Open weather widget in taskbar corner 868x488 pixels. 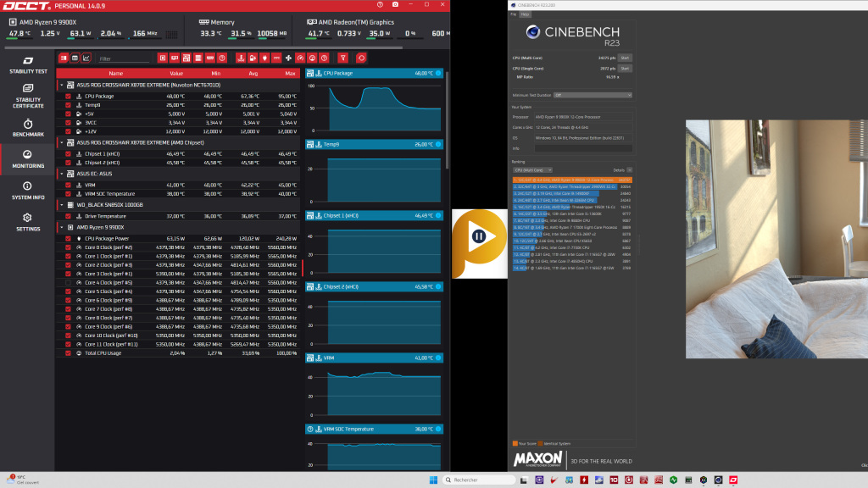click(22, 480)
